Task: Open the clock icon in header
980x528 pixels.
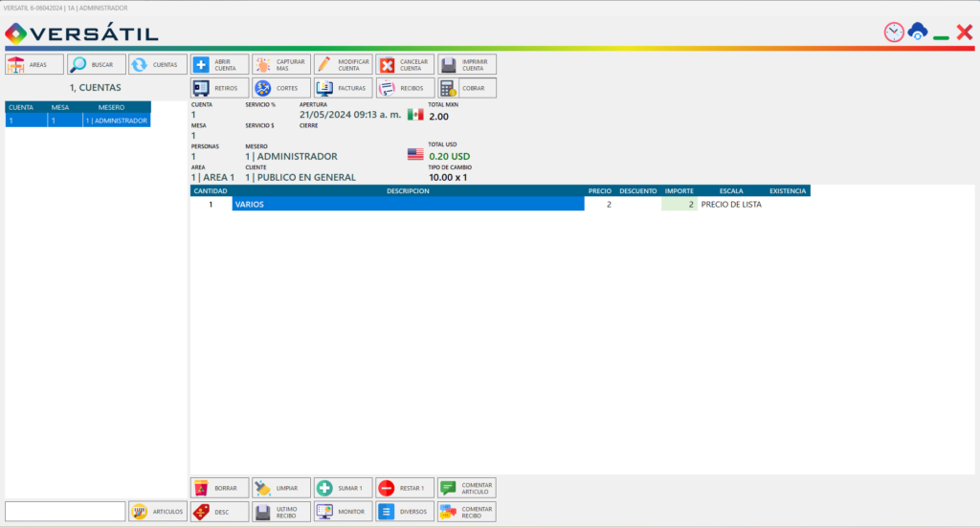Action: tap(894, 32)
